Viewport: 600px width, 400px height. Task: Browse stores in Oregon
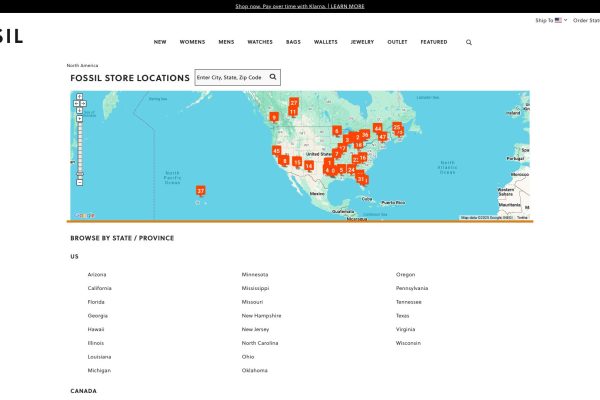pos(405,274)
